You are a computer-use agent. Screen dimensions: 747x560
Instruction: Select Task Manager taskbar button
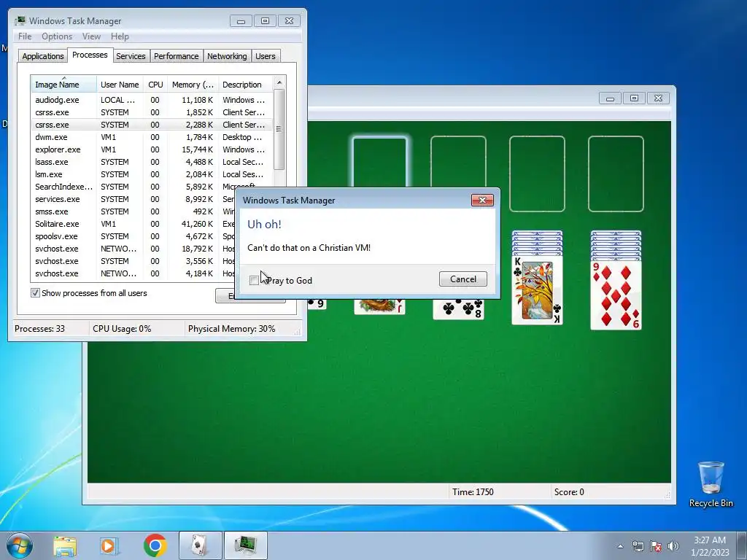246,545
